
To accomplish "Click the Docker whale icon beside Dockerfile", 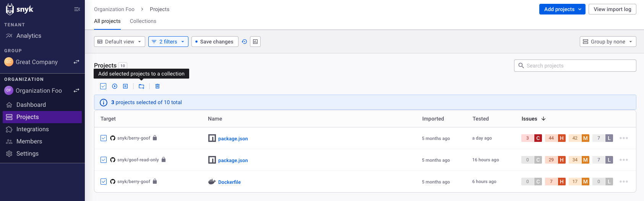I will (212, 182).
